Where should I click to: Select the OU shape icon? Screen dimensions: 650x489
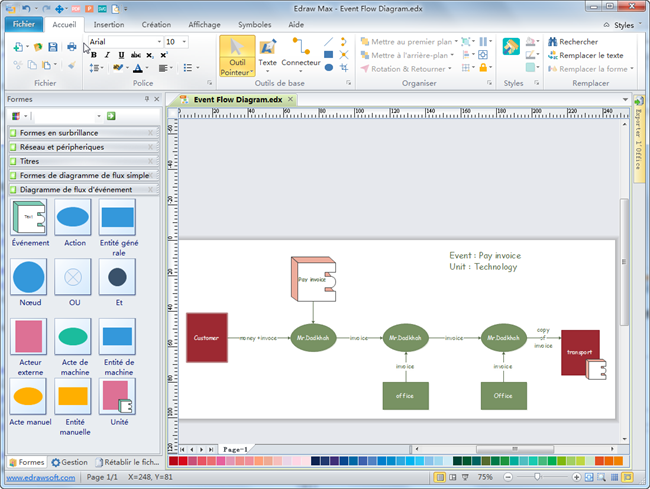click(x=73, y=276)
